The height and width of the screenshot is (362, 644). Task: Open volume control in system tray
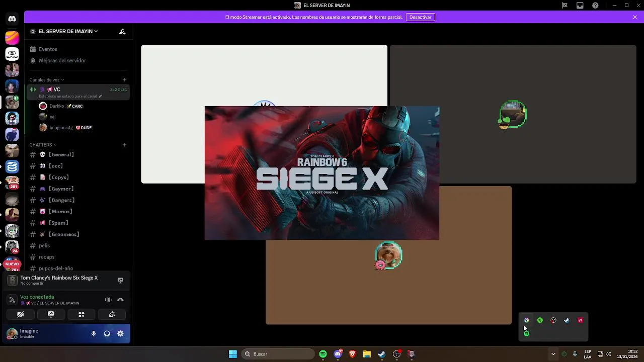pos(608,354)
